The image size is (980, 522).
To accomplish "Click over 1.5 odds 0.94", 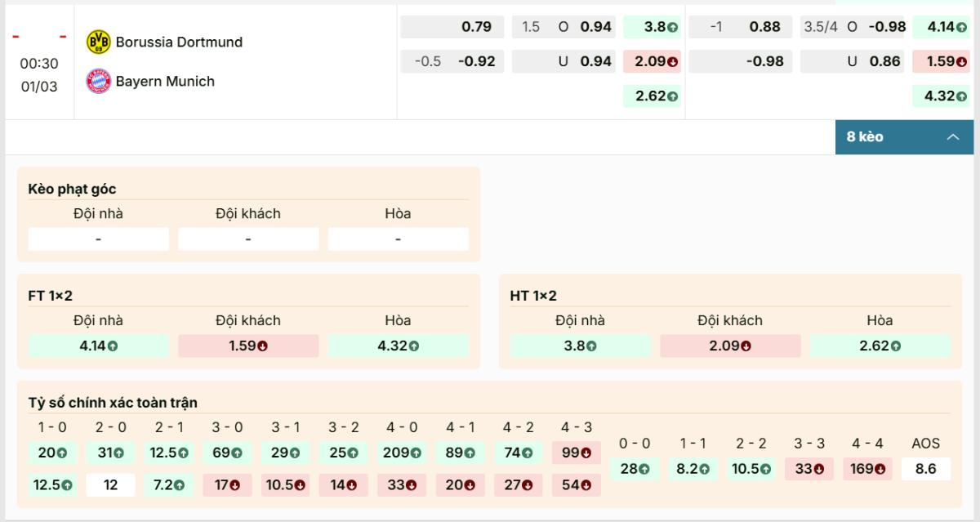I will [565, 27].
